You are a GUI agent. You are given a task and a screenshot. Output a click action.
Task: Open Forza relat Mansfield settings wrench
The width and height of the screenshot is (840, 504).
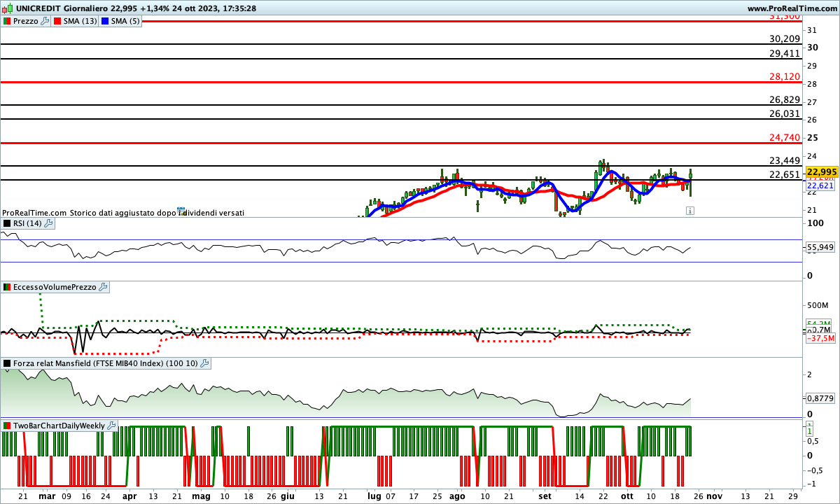pos(204,363)
